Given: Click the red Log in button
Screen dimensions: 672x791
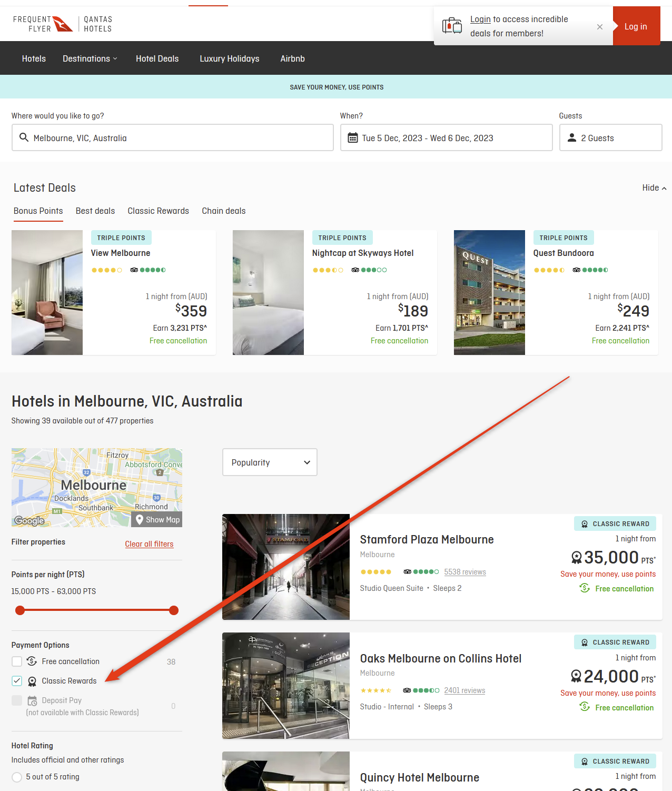Looking at the screenshot, I should (x=636, y=26).
